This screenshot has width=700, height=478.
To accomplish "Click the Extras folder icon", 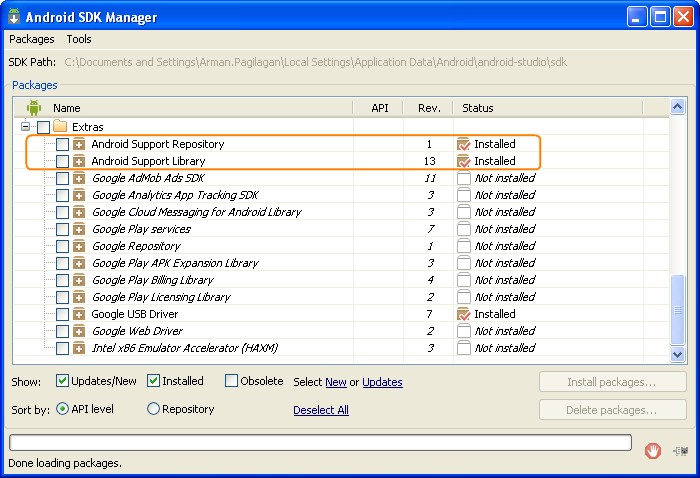I will coord(60,126).
